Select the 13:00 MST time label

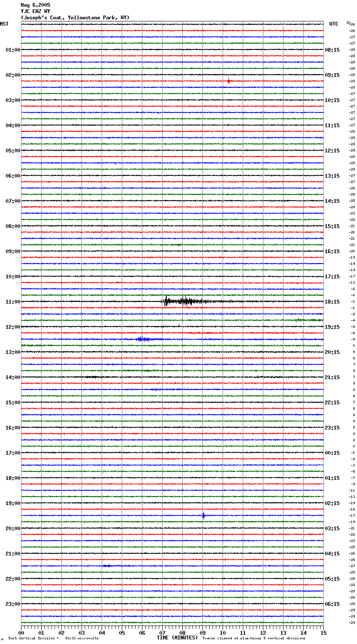pyautogui.click(x=13, y=352)
